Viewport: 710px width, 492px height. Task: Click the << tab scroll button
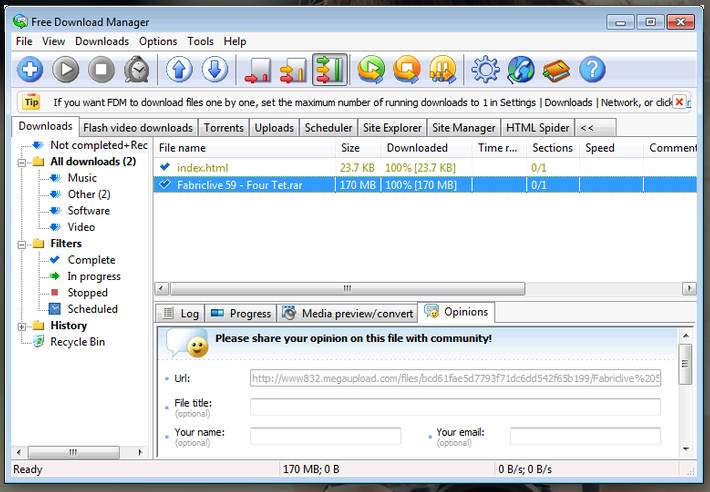[x=595, y=128]
